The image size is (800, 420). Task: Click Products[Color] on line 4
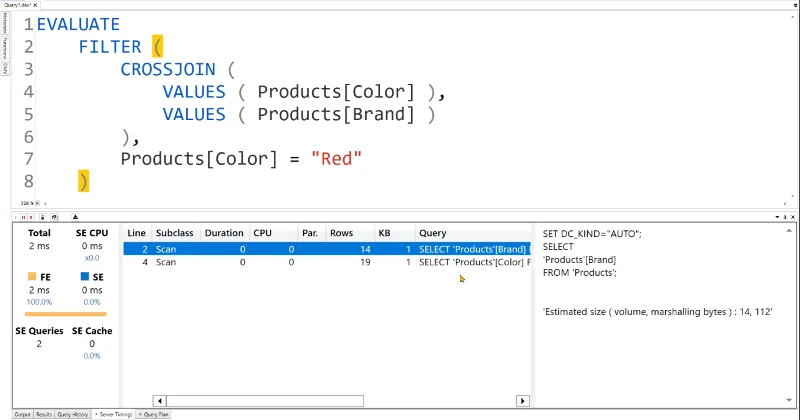click(336, 92)
